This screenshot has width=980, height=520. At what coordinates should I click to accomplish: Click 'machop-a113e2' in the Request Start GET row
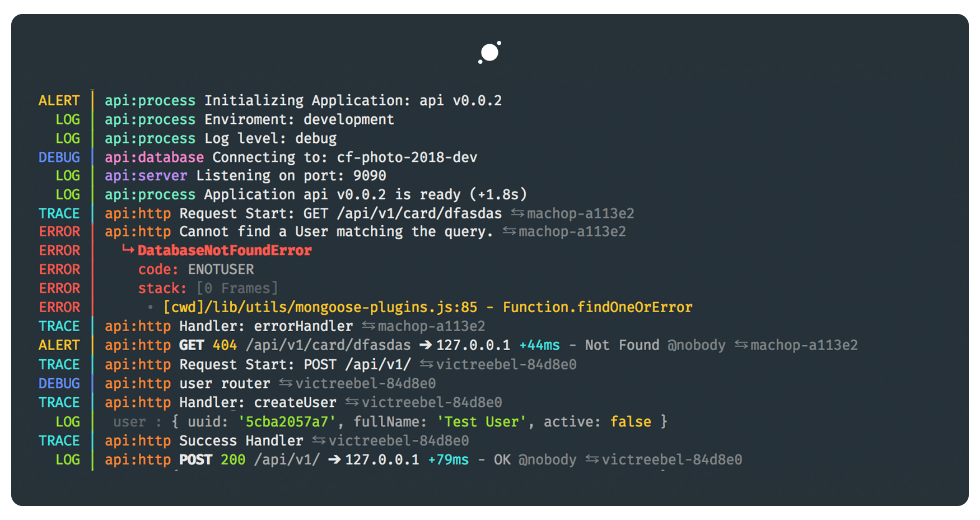point(581,213)
